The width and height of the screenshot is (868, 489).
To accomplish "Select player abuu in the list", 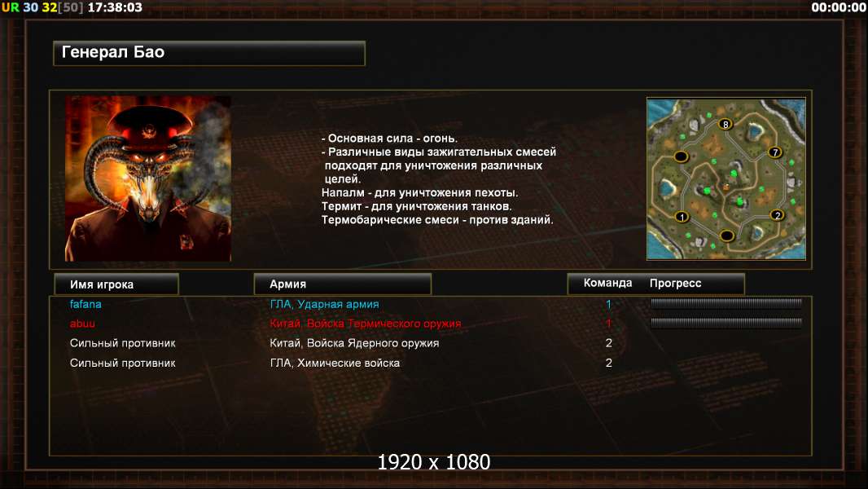I will pos(82,324).
